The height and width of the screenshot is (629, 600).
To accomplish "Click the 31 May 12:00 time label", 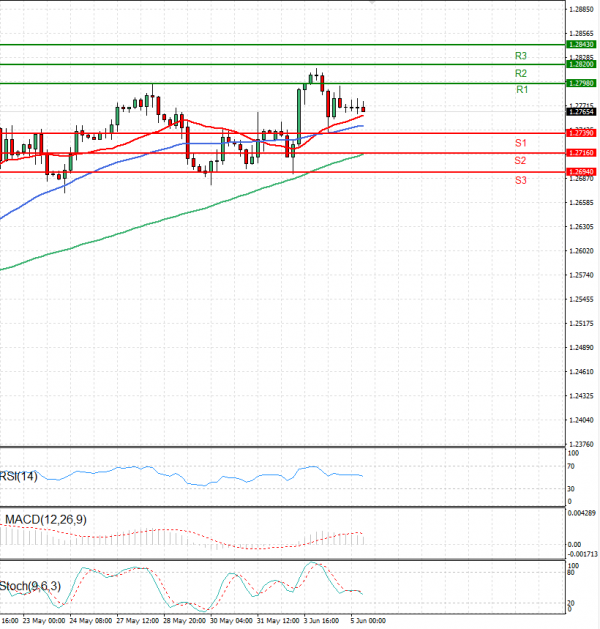I will [x=278, y=621].
